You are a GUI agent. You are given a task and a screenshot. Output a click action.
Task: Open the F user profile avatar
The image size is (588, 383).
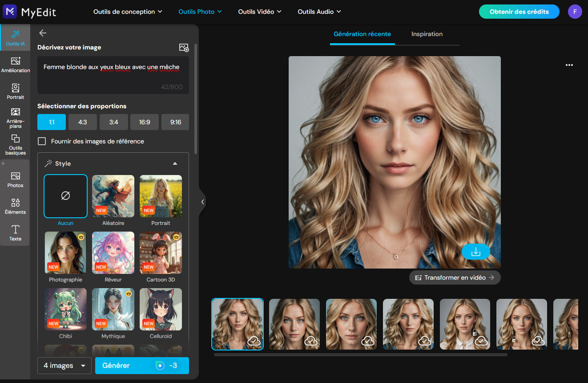(575, 12)
